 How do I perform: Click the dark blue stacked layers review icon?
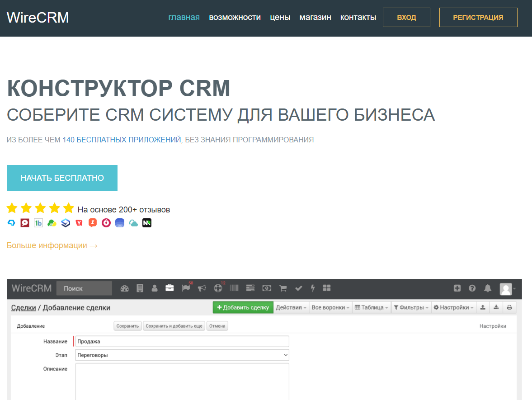click(66, 223)
